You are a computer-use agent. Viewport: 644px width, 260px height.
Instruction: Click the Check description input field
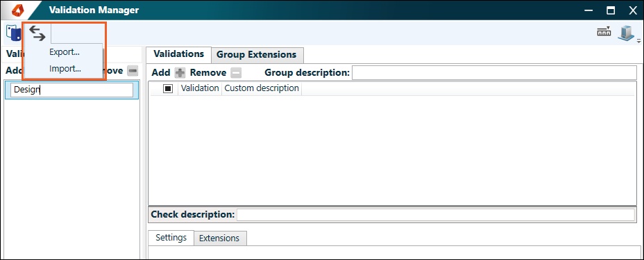(x=436, y=215)
